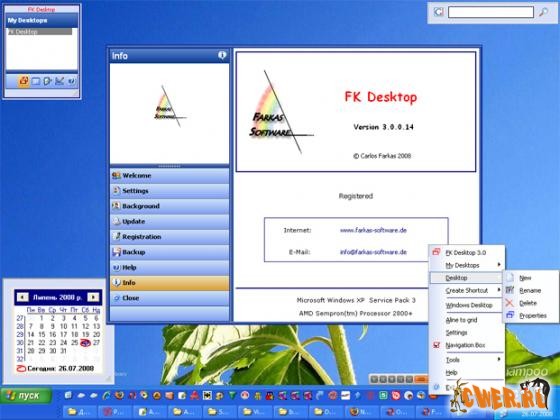Open the Welcome page in the sidebar
The image size is (560, 420).
[x=170, y=176]
